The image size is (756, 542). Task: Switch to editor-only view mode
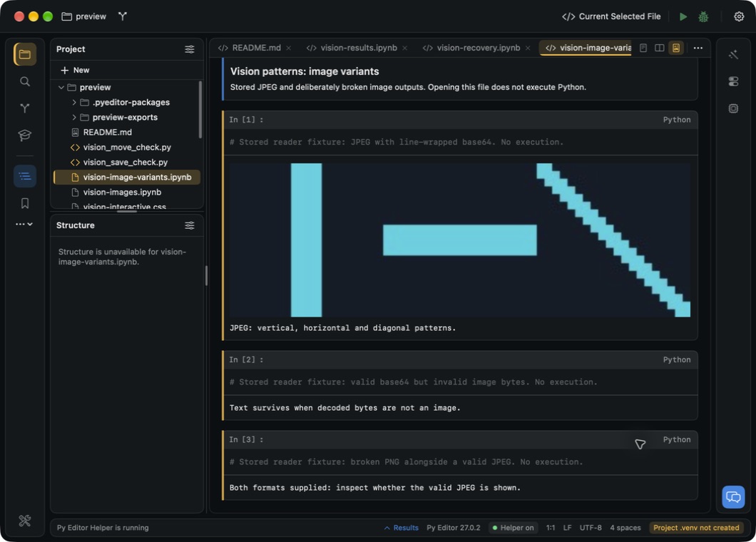click(x=643, y=48)
